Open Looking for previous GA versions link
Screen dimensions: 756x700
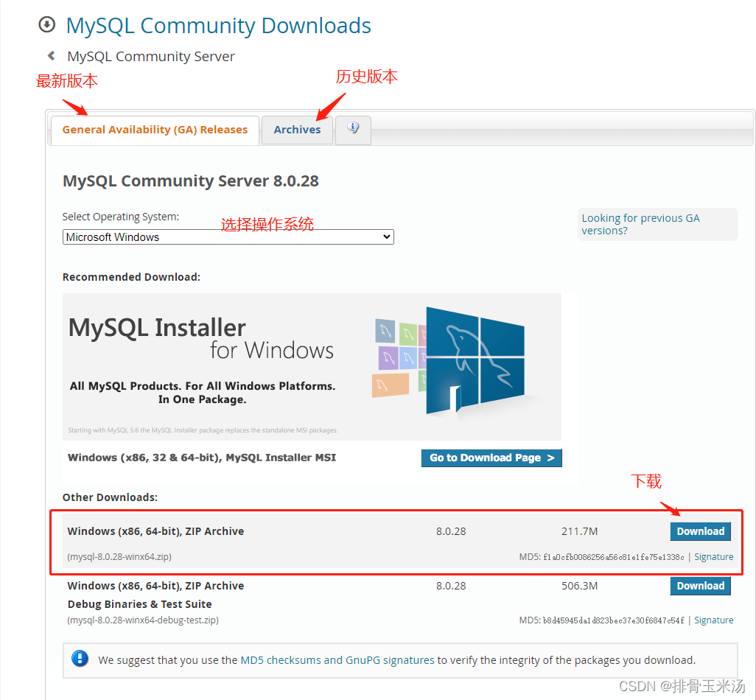point(640,224)
